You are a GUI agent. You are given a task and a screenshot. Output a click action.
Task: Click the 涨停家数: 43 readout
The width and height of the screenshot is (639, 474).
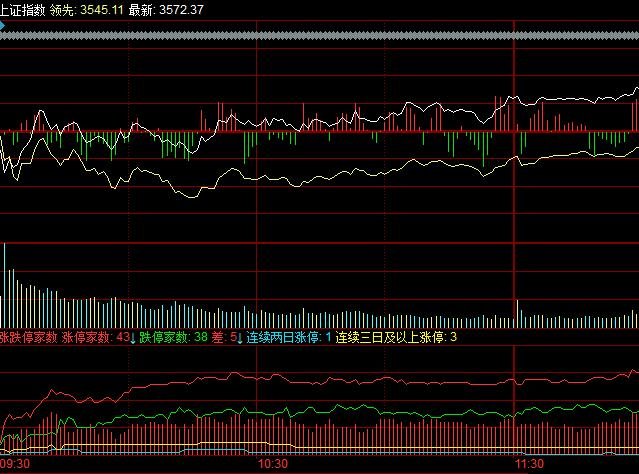pos(96,337)
